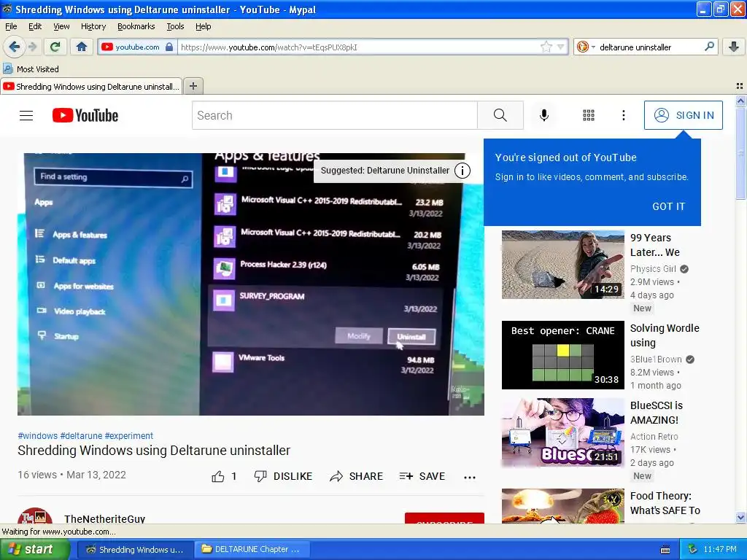The width and height of the screenshot is (747, 560).
Task: Click the on-screen keyboard tray icon
Action: click(x=665, y=550)
